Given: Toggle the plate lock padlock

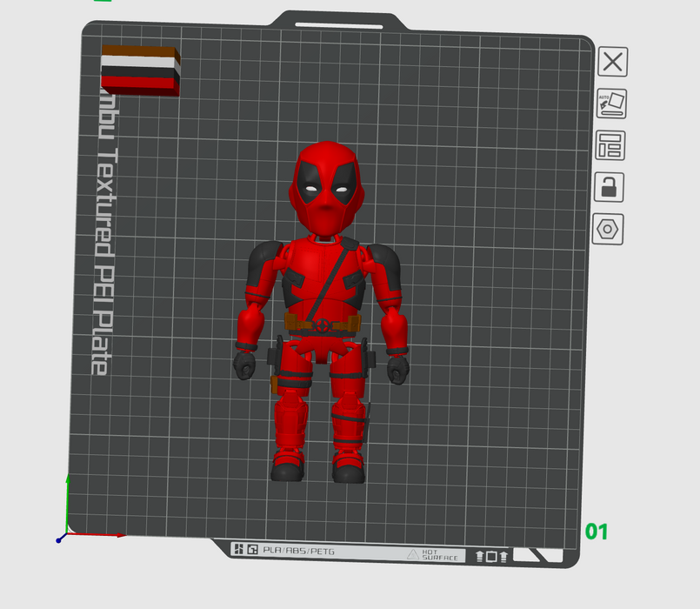Looking at the screenshot, I should [x=610, y=186].
